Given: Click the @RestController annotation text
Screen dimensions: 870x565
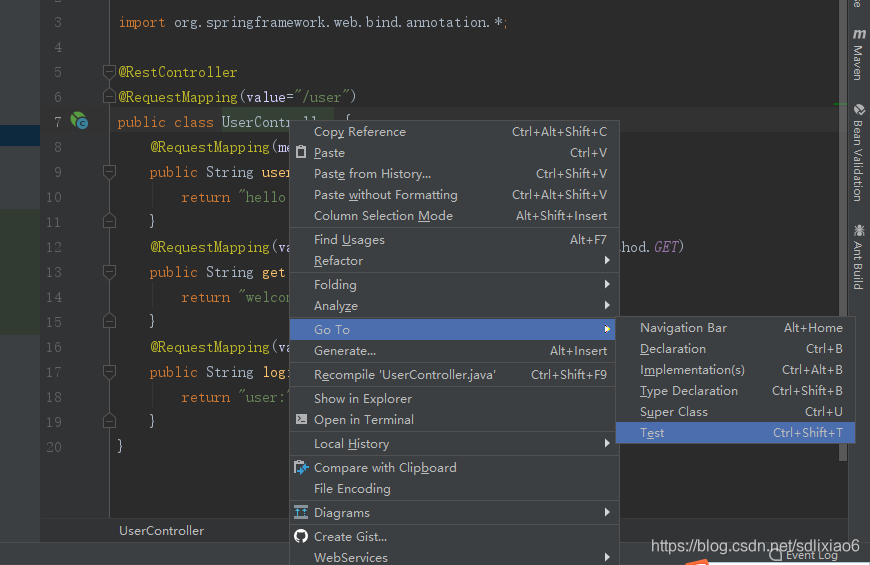Looking at the screenshot, I should [178, 72].
